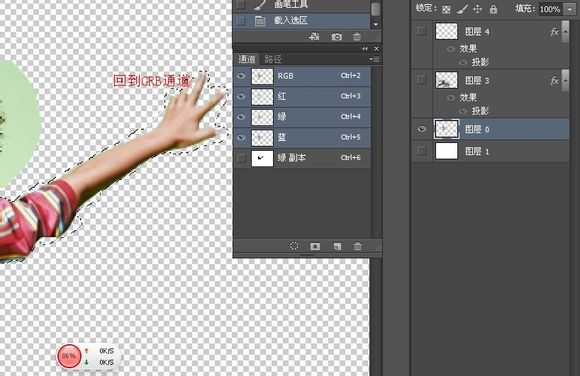Image resolution: width=580 pixels, height=376 pixels.
Task: Hide the 绿 channel eye
Action: pyautogui.click(x=241, y=117)
